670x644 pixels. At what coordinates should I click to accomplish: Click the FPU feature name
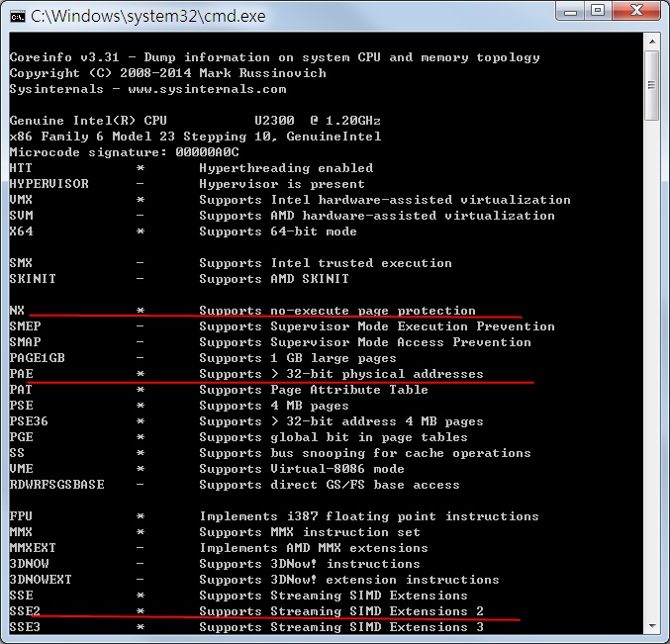pos(21,515)
